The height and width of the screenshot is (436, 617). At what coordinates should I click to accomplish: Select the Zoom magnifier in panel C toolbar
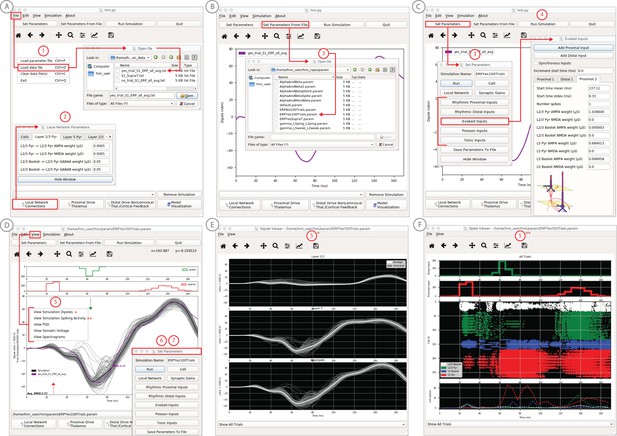(x=483, y=35)
